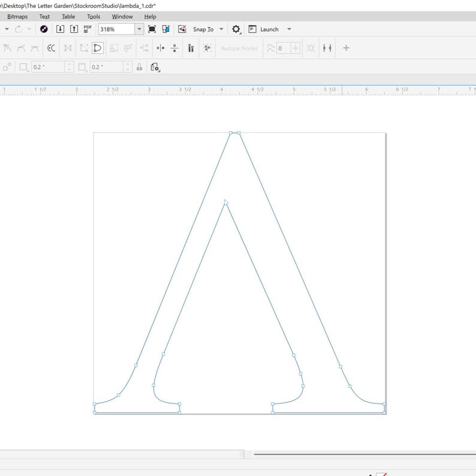This screenshot has height=476, width=476.
Task: Click the plus button beside smoothness value 0
Action: coord(296,48)
